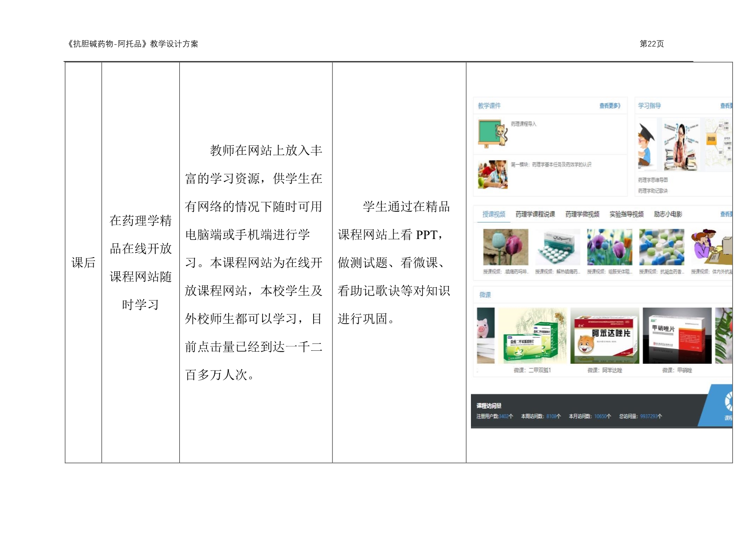Play the poppy flower lecture video thumbnail
Image resolution: width=756 pixels, height=535 pixels.
(505, 247)
